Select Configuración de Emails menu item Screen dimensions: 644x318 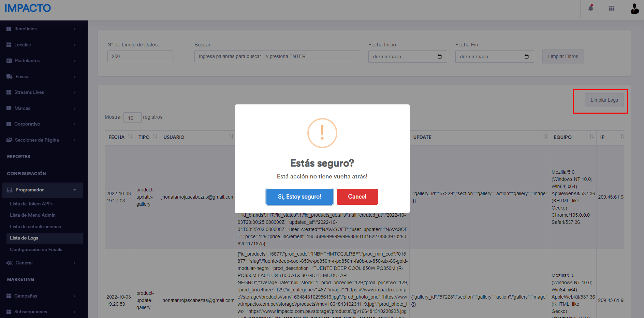click(36, 250)
